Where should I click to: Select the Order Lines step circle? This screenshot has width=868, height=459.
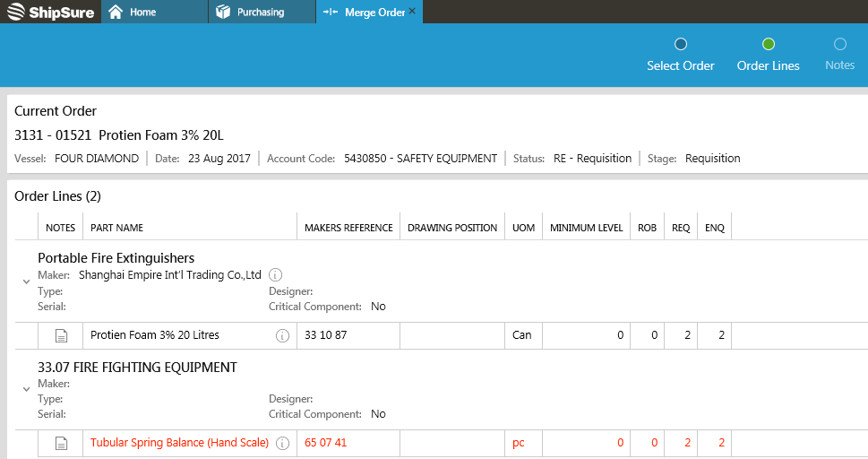coord(768,44)
